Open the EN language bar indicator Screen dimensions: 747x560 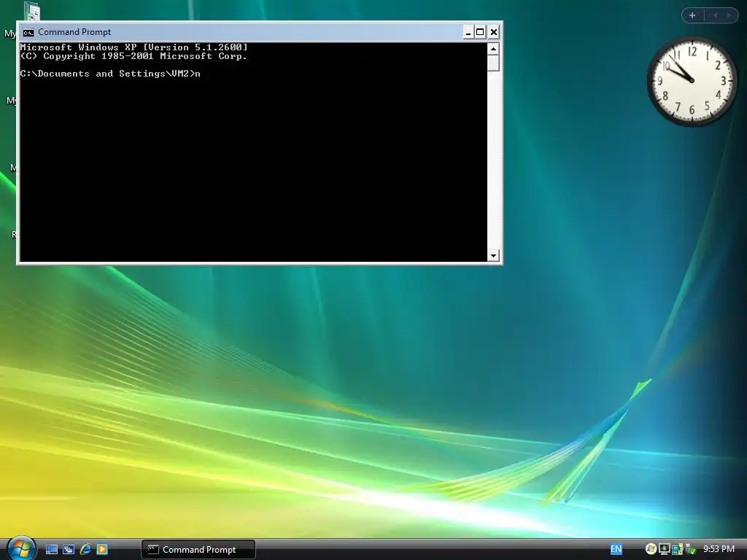[616, 549]
